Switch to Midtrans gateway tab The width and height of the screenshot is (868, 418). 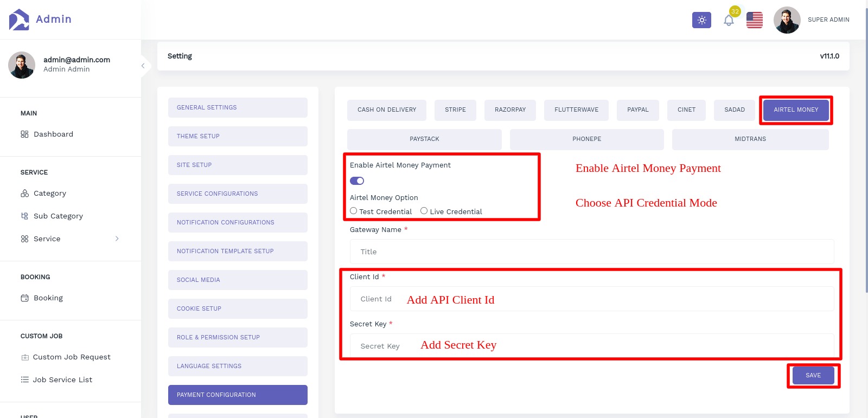tap(750, 139)
